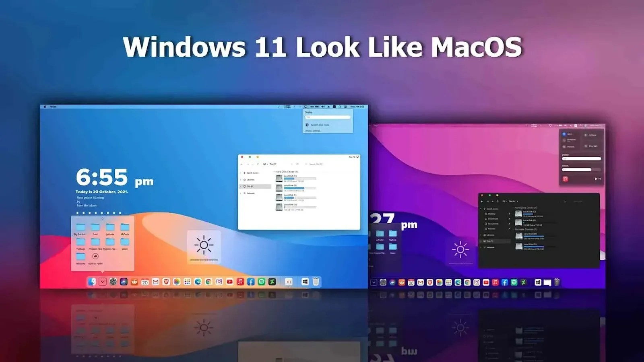Adjust the Sound slider in right control center

coord(581,170)
